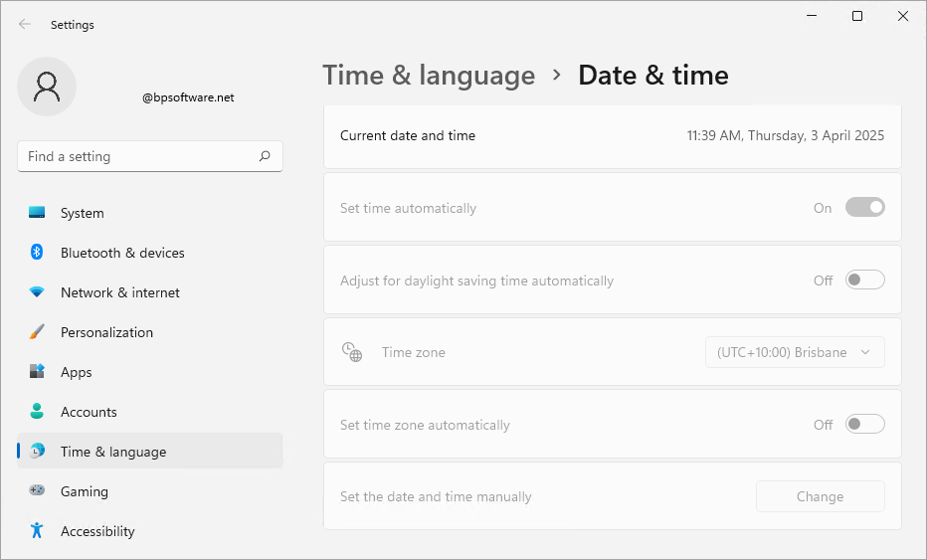Click the @bpsoftware.net account name

188,97
